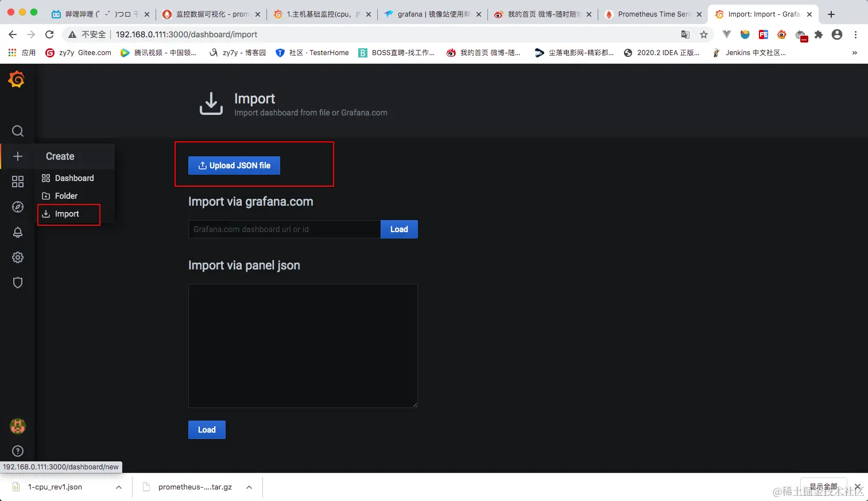This screenshot has height=501, width=868.
Task: Switch to the 监控数据可视化 tab
Action: (211, 14)
